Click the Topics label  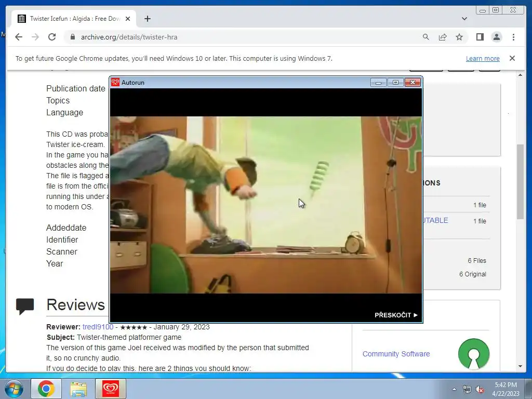click(x=58, y=100)
